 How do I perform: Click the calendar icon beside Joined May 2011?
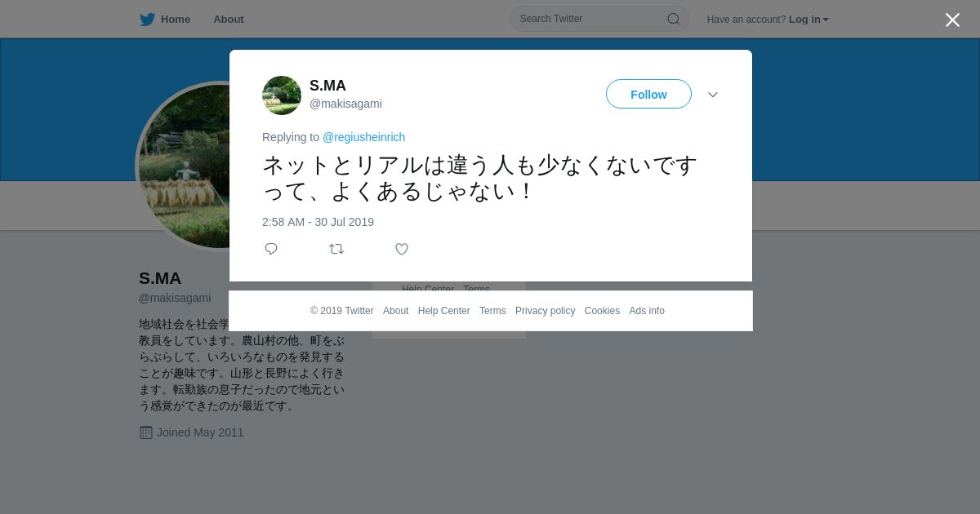point(146,432)
